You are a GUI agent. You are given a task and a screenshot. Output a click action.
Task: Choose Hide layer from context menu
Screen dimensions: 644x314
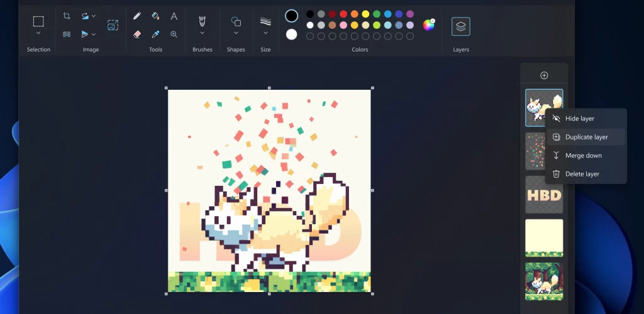586,119
